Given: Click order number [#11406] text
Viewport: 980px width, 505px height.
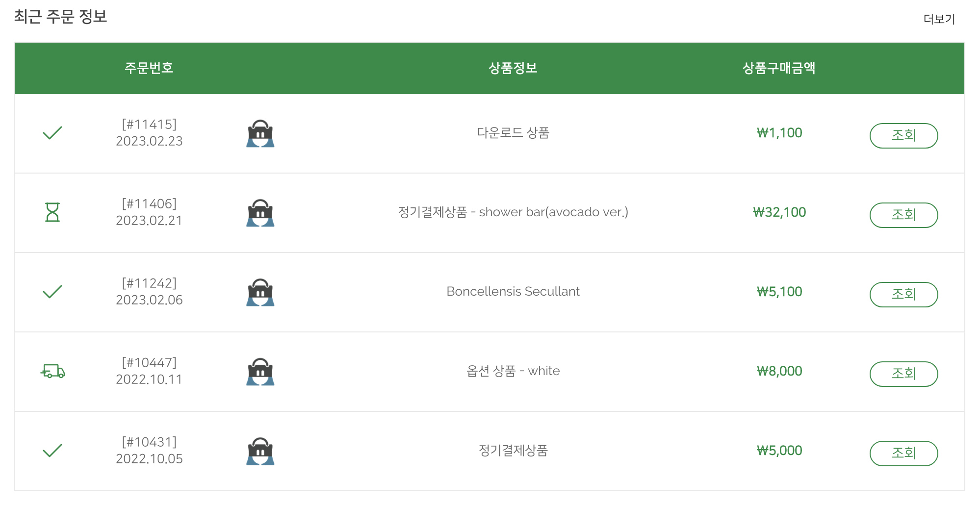Looking at the screenshot, I should click(x=149, y=204).
